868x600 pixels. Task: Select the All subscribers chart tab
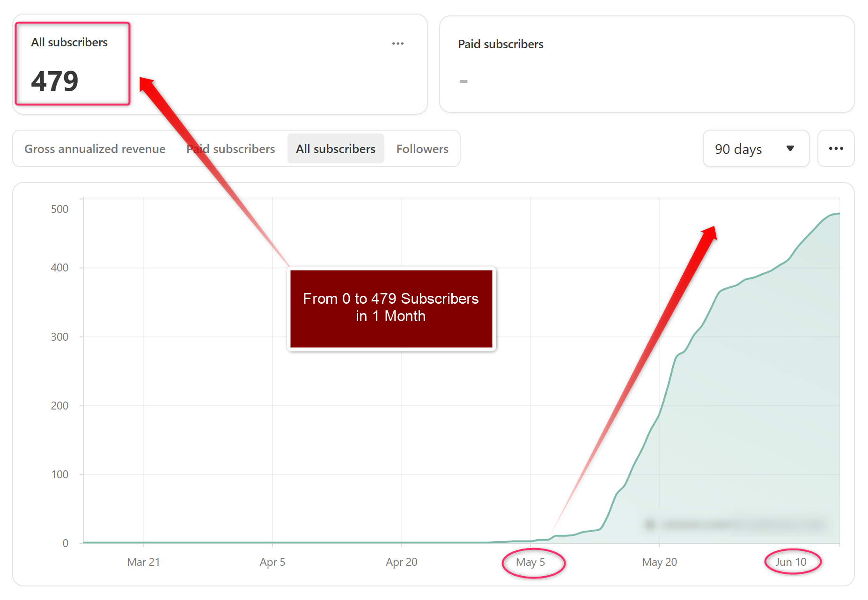336,149
